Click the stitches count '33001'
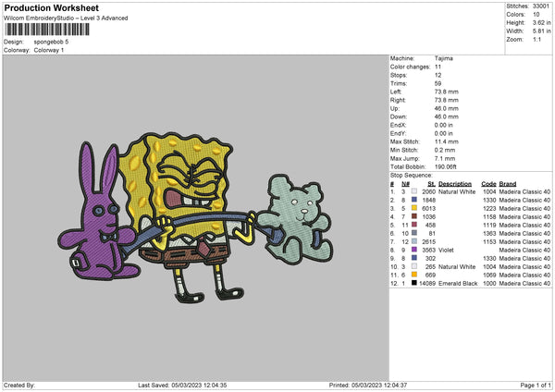555x392 pixels. [x=541, y=6]
